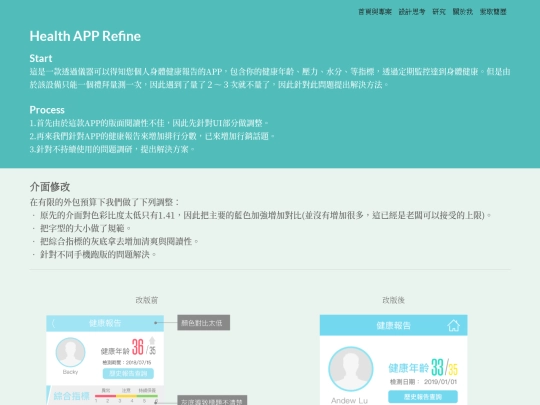Click the 檢測日期 2019/01/01 date text

(x=423, y=382)
